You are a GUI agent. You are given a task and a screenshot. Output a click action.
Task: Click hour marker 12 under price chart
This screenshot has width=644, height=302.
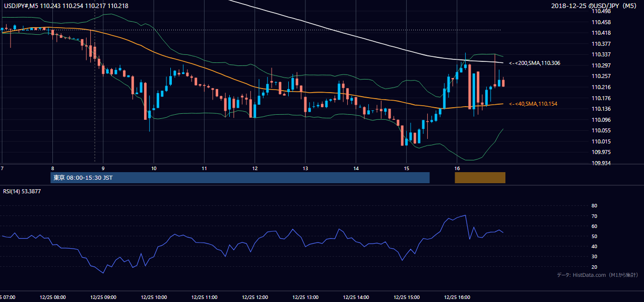tap(254, 168)
